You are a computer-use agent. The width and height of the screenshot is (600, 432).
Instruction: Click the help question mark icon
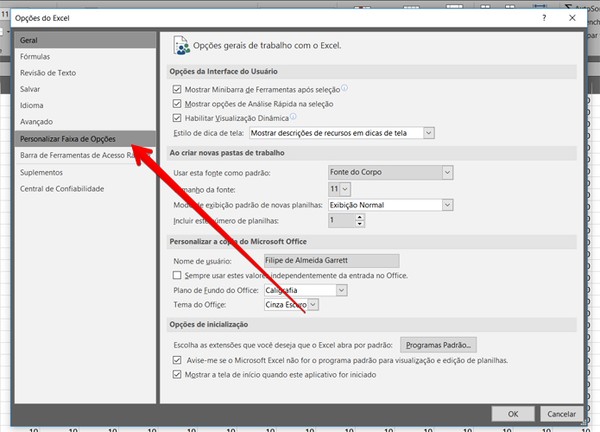(544, 18)
